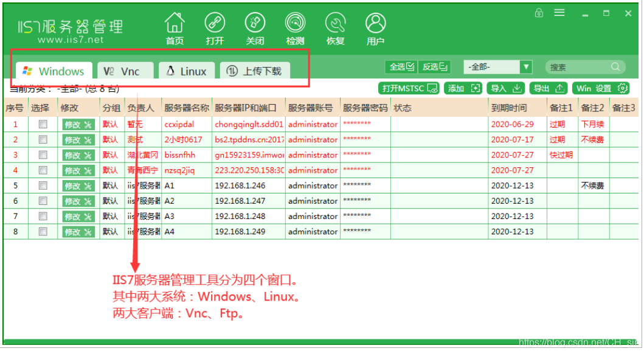The width and height of the screenshot is (644, 354).
Task: Click 修改 edit button for A3
Action: (x=78, y=217)
